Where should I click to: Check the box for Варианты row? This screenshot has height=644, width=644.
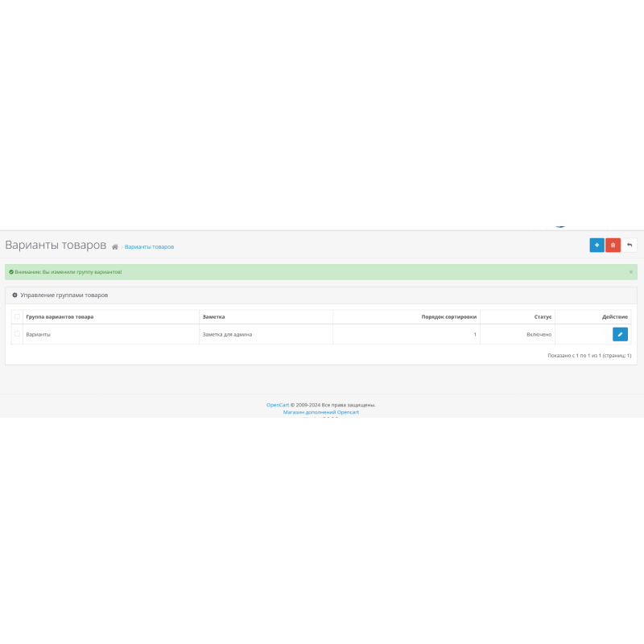[17, 334]
